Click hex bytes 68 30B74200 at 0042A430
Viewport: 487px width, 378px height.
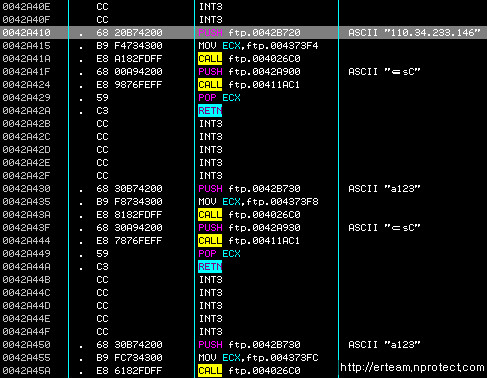click(x=129, y=189)
